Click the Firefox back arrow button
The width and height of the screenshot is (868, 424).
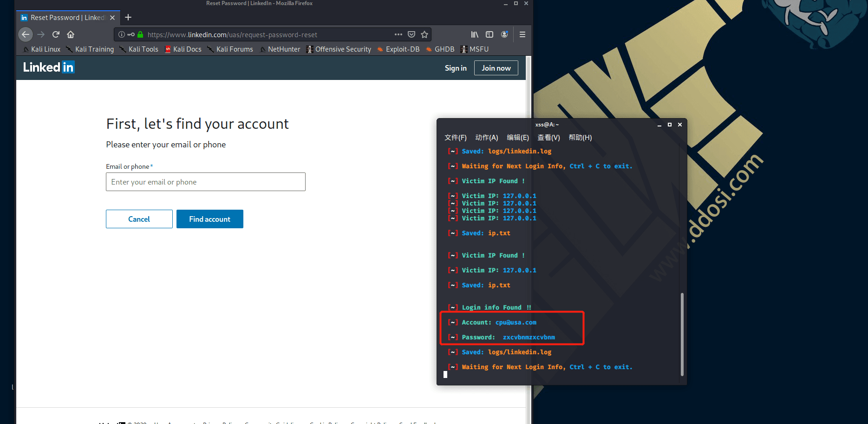(26, 34)
